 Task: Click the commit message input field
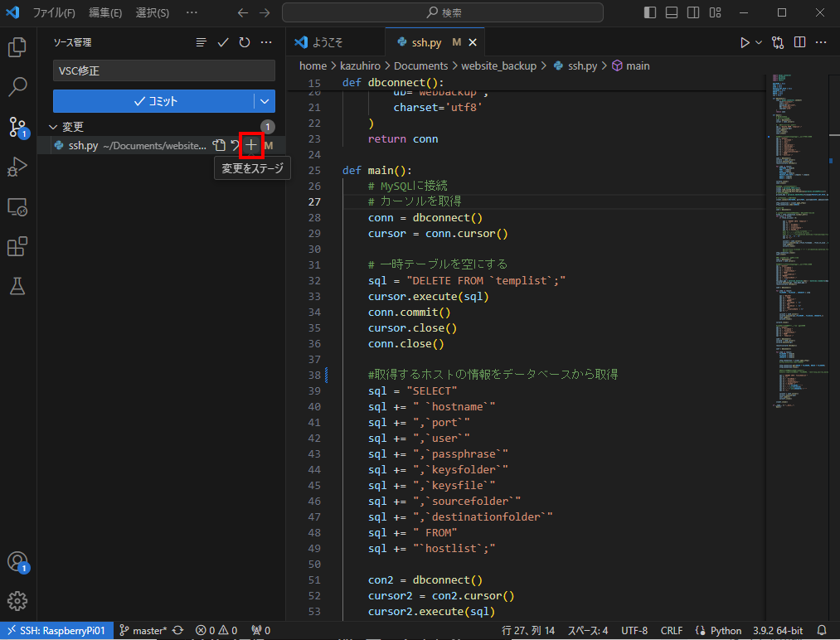click(163, 71)
